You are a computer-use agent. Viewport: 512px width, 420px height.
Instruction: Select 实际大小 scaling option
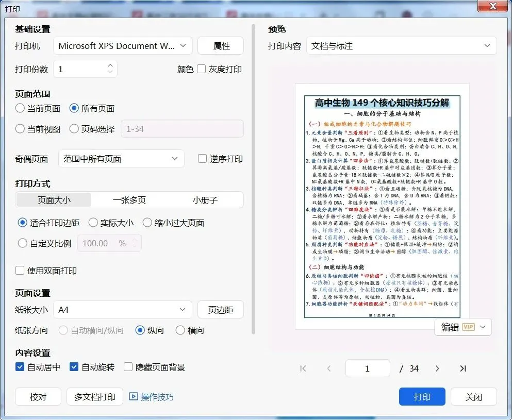point(93,223)
